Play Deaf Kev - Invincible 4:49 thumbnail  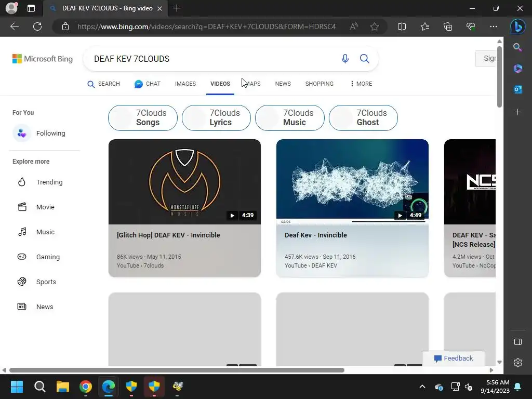pos(352,182)
